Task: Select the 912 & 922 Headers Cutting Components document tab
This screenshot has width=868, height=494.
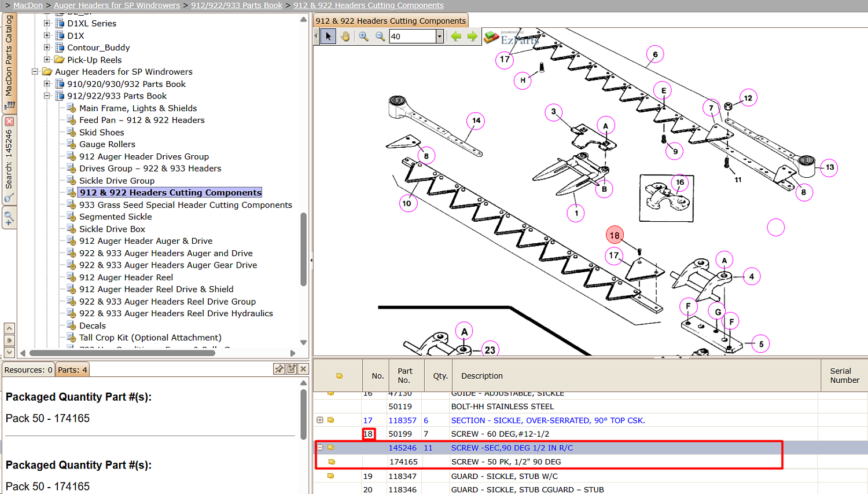Action: pyautogui.click(x=391, y=21)
